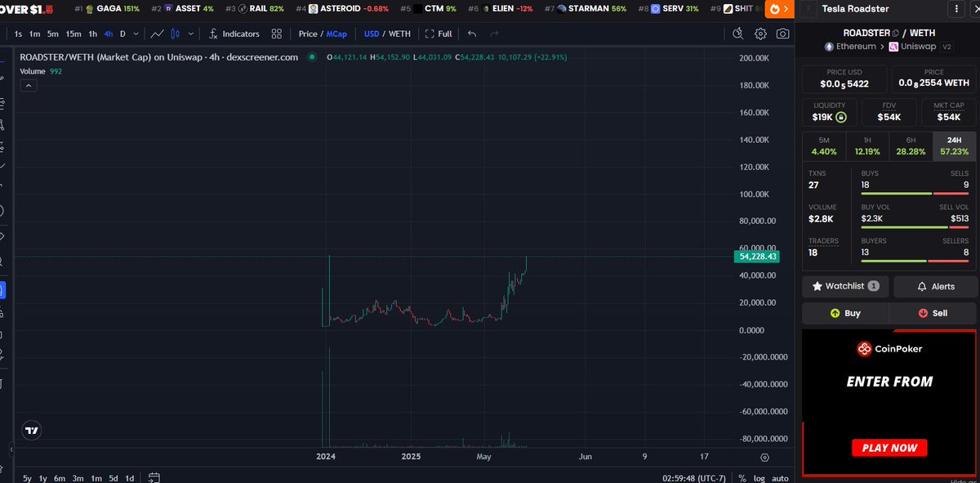Toggle the percent scale mode
Screen dimensions: 980x483
742,478
